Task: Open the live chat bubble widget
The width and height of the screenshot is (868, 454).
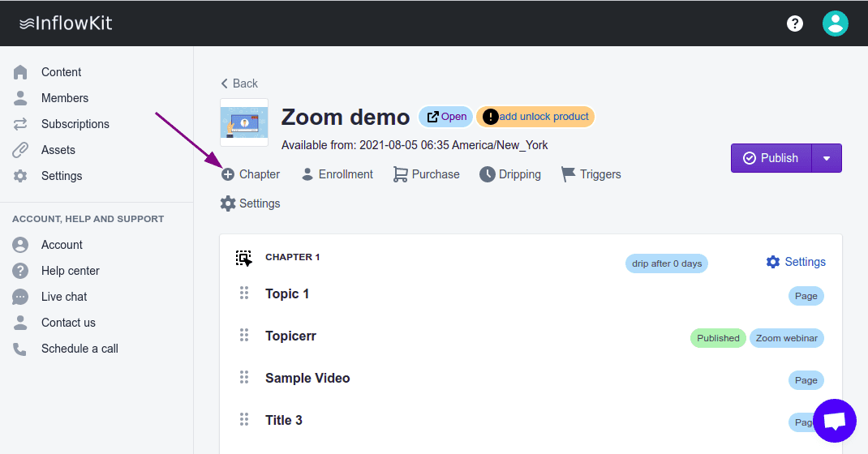Action: coord(835,421)
